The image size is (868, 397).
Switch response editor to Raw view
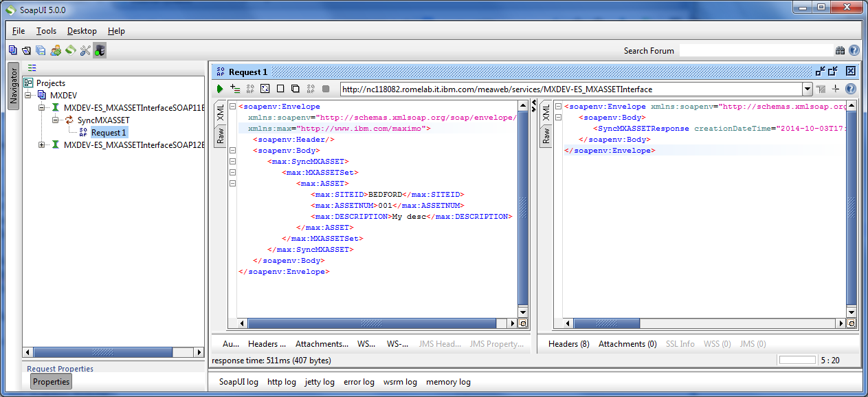[546, 136]
